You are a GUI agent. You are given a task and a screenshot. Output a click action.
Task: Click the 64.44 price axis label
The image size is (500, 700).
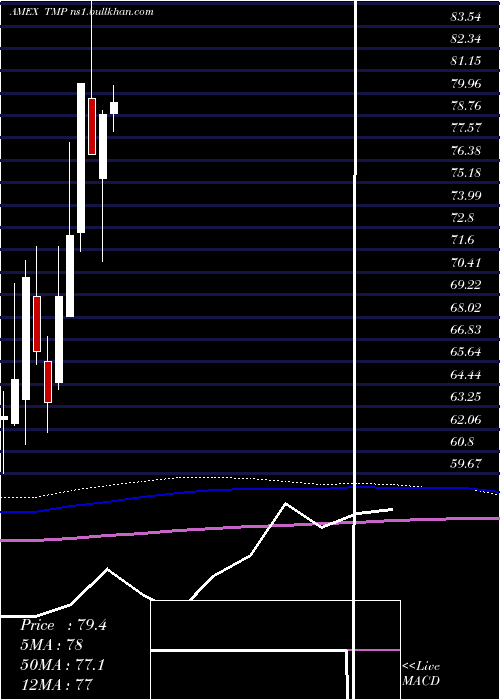click(466, 375)
